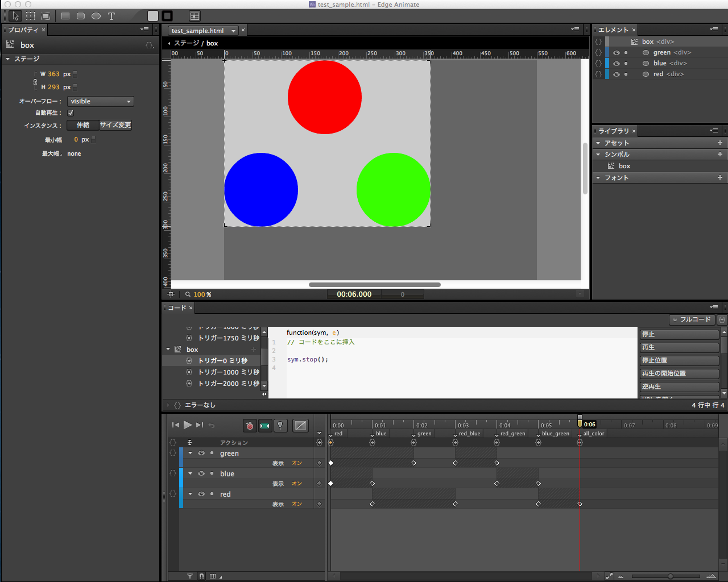Collapse box group in code panel tree

(168, 350)
